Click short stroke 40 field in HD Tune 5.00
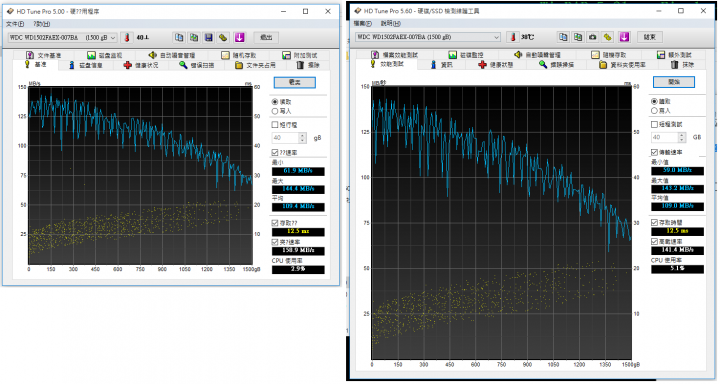 (285, 138)
